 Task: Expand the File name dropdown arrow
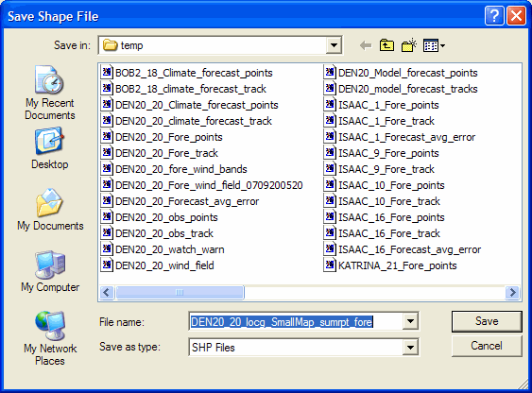410,321
